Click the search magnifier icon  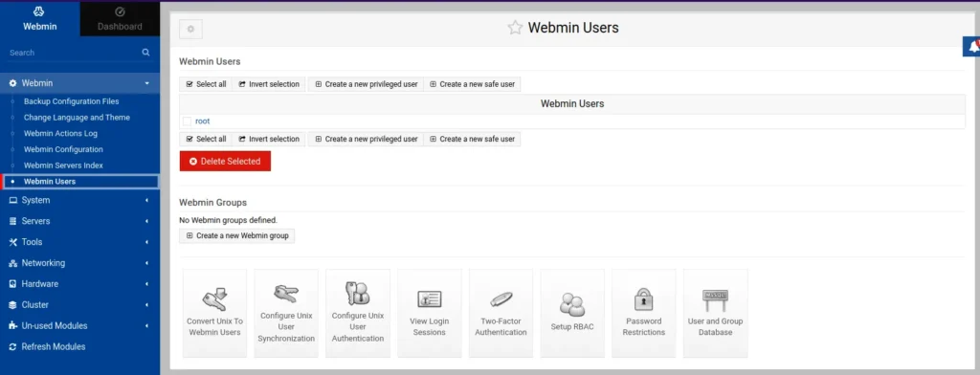[145, 53]
